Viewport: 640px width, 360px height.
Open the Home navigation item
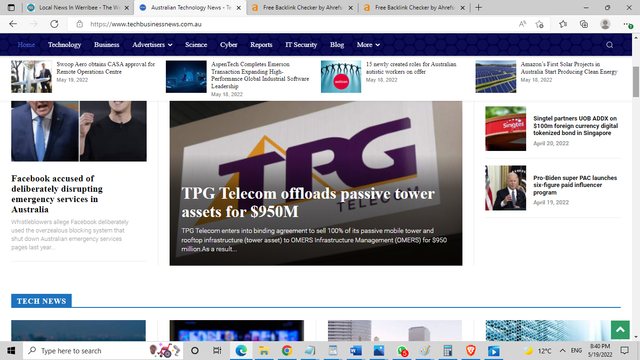tap(26, 45)
